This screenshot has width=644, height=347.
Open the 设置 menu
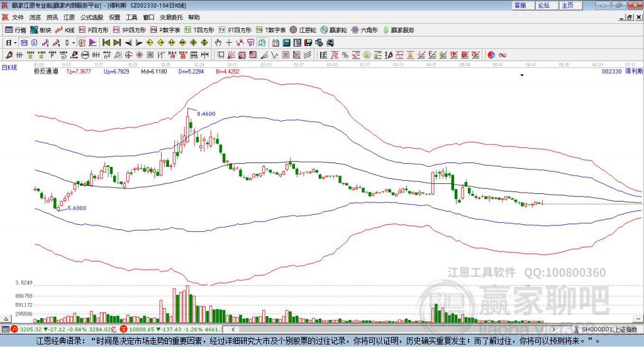coord(114,17)
